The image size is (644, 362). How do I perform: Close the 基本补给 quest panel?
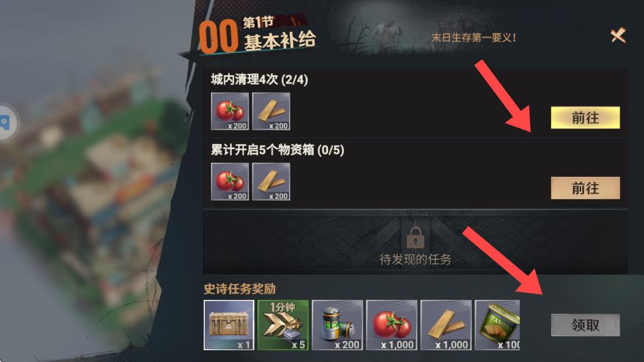point(618,35)
